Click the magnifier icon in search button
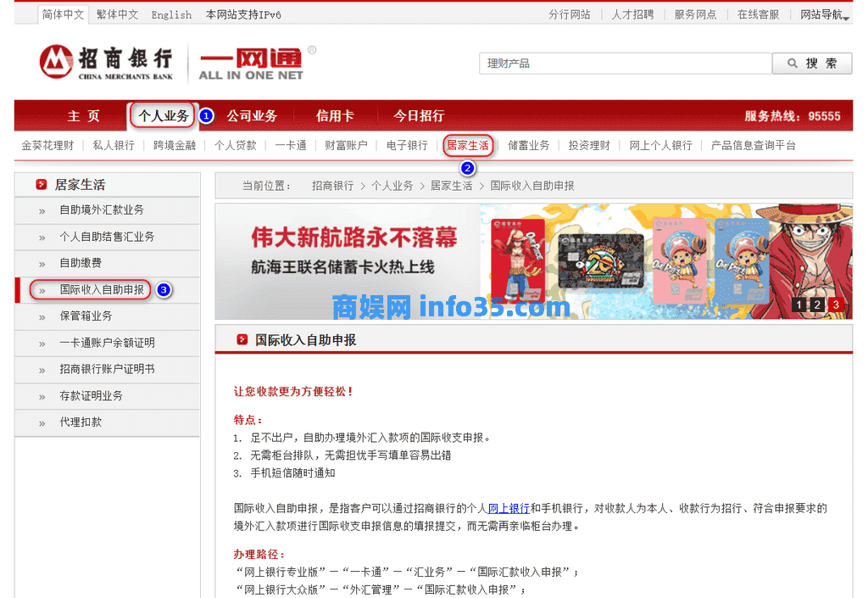Viewport: 868px width, 598px height. [793, 63]
